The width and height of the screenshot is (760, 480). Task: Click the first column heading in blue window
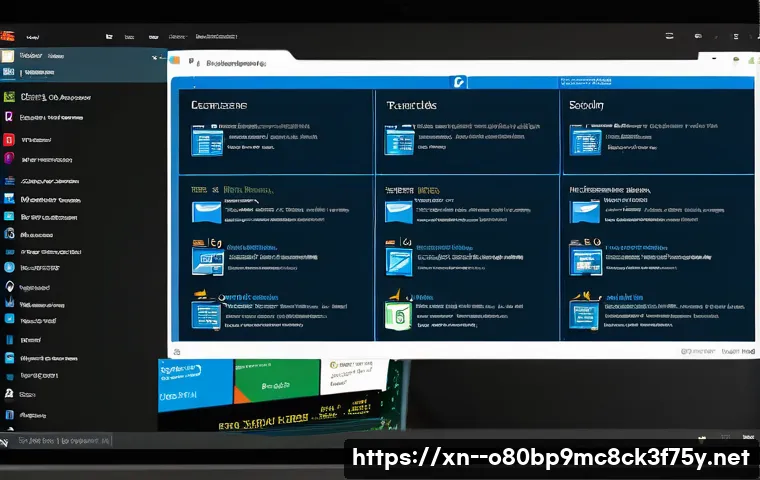click(x=219, y=104)
